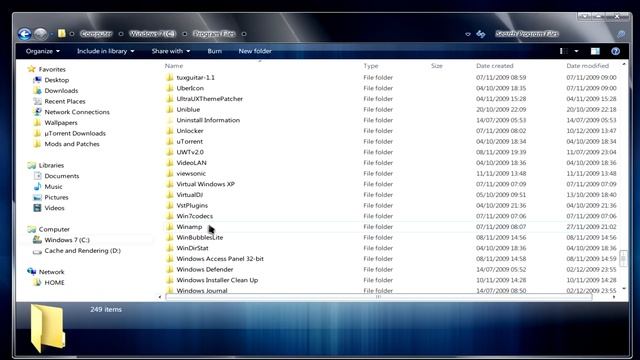The height and width of the screenshot is (360, 640).
Task: Open Wallpapers folder in Favorites
Action: tap(61, 122)
